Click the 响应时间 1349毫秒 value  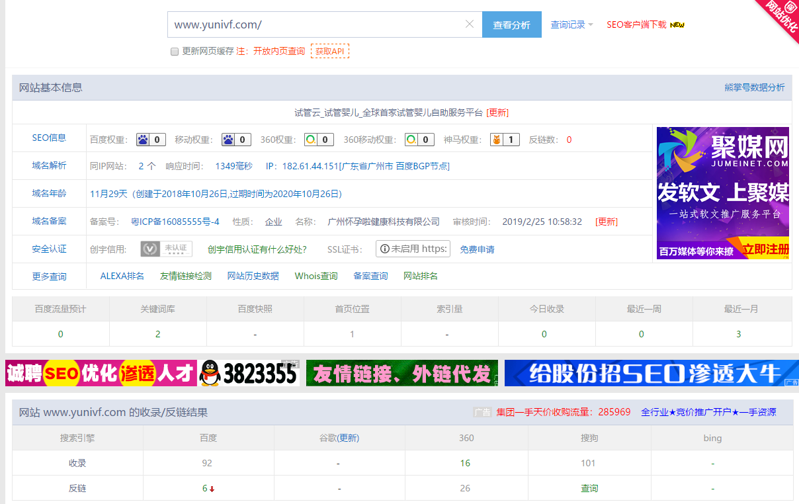pyautogui.click(x=233, y=166)
